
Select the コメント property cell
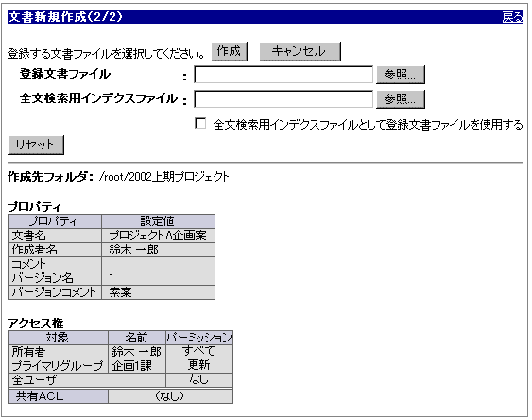point(55,264)
